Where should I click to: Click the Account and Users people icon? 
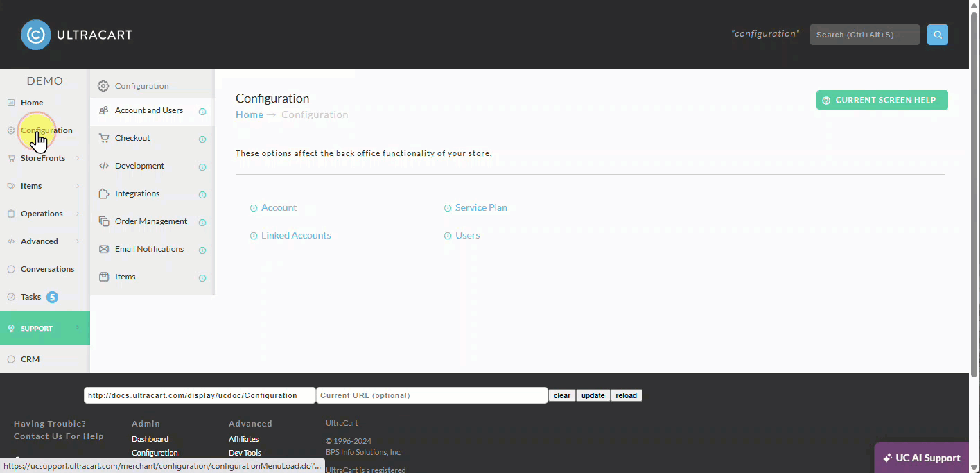(x=103, y=110)
